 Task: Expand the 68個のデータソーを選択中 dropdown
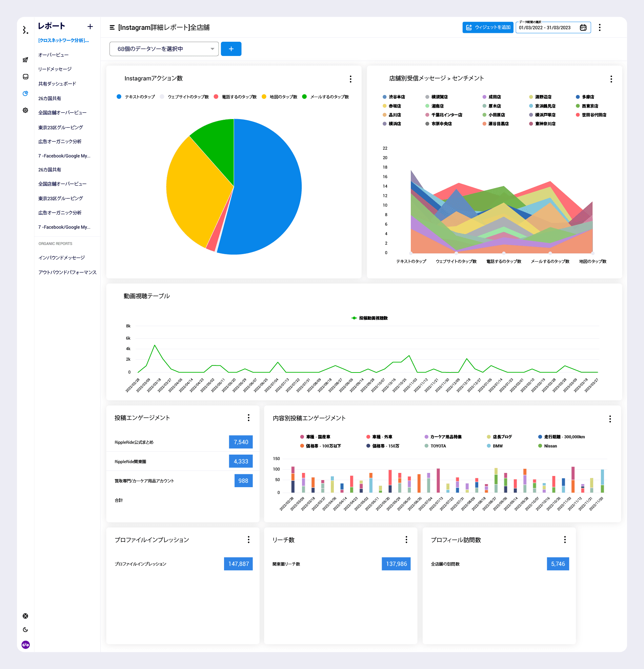pos(164,49)
